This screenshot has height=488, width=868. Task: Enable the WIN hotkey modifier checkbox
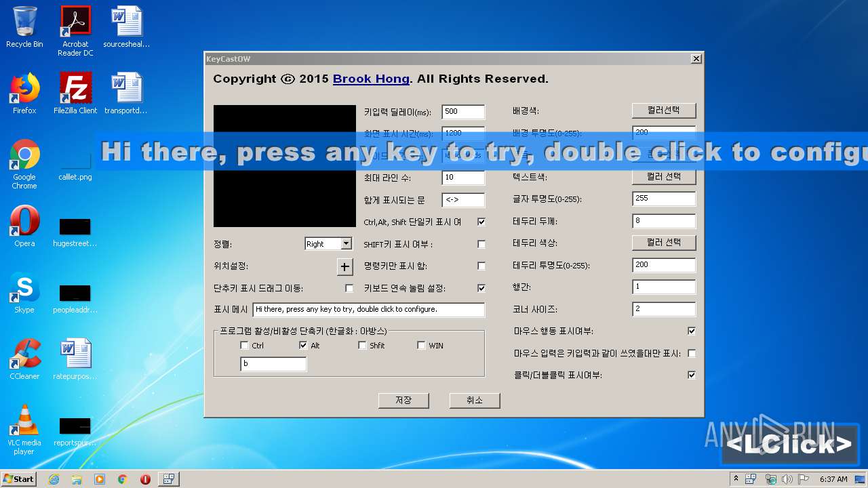coord(422,345)
